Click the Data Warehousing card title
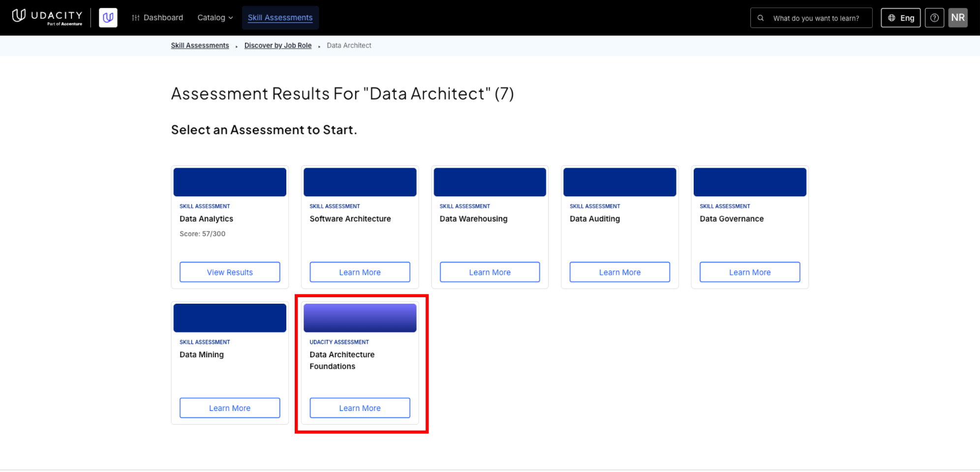Screen dimensions: 980x472 [x=473, y=219]
